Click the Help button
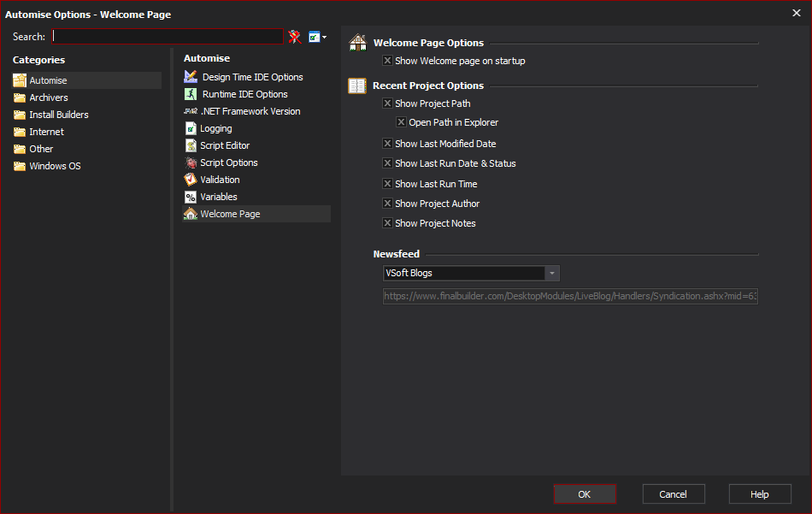Screen dimensions: 812x514 [x=760, y=493]
